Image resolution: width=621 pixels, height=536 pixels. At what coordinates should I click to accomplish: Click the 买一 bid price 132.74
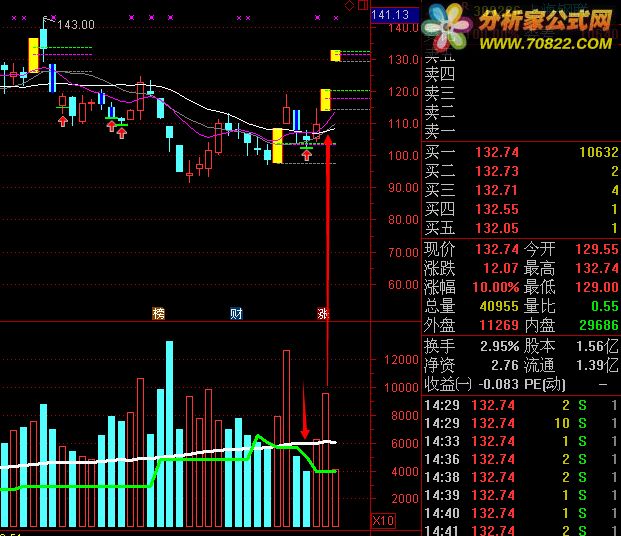(x=497, y=152)
